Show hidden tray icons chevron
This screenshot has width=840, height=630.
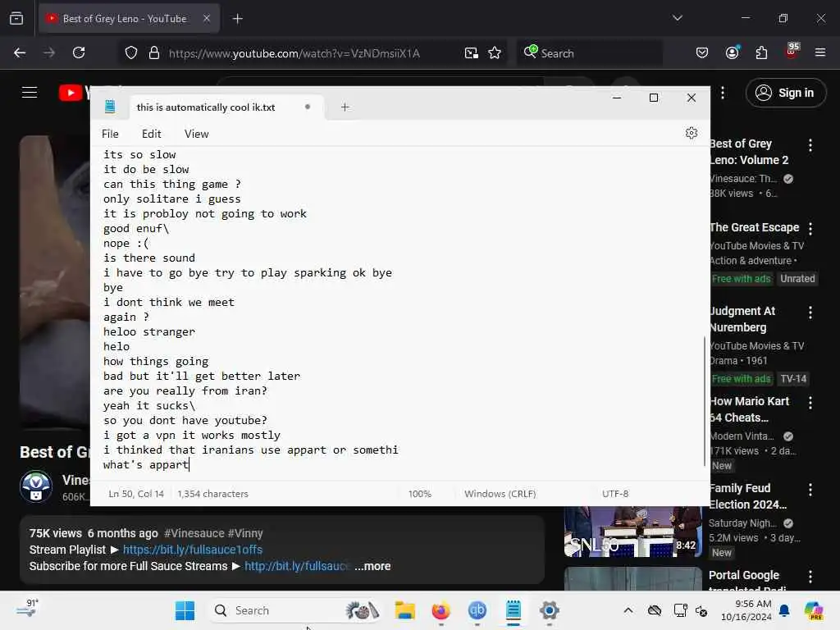[x=628, y=610]
